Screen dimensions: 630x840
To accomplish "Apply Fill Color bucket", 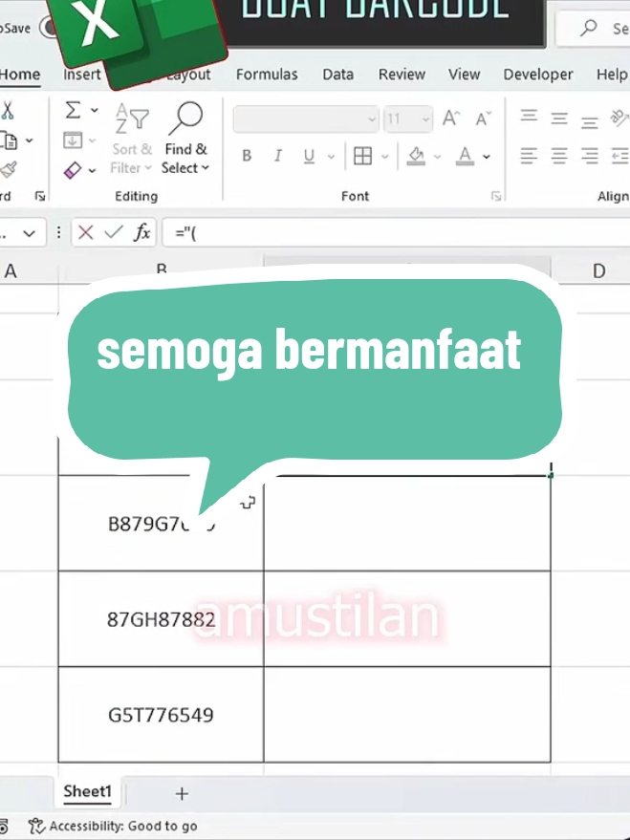I will click(x=416, y=156).
